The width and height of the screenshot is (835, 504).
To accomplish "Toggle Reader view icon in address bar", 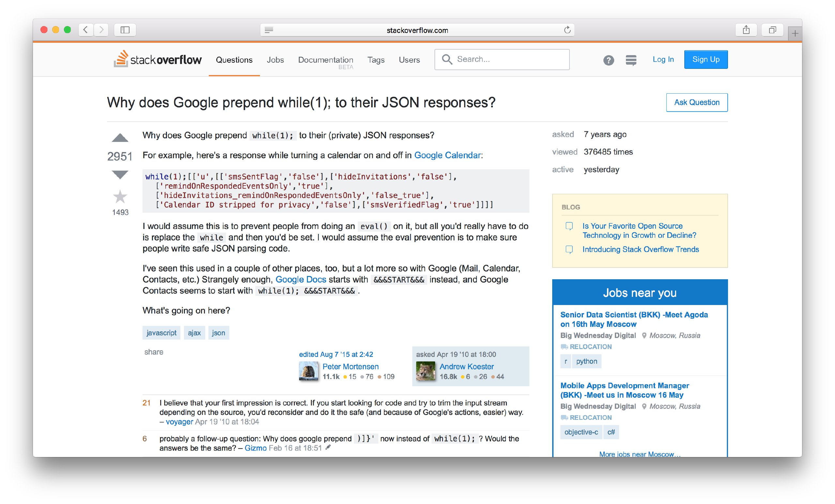I will coord(269,30).
